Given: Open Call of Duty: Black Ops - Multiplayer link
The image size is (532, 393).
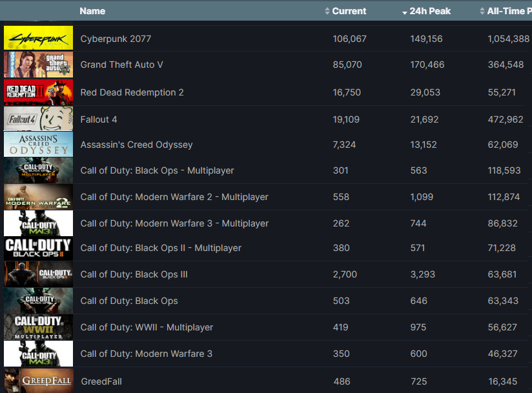Looking at the screenshot, I should (157, 170).
